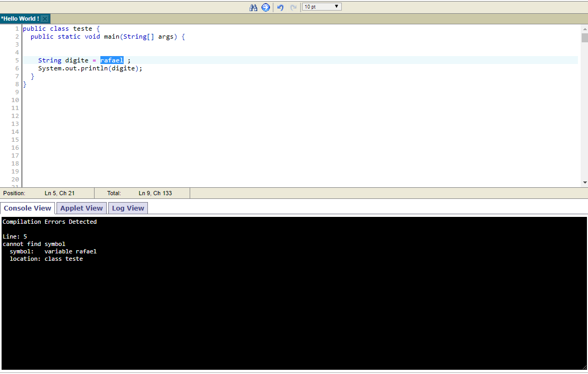Viewport: 588px width, 374px height.
Task: Select the Console View tab
Action: pyautogui.click(x=27, y=208)
